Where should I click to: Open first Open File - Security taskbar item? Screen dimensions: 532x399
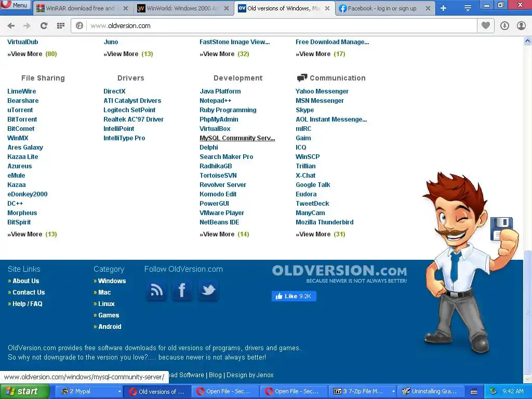click(225, 392)
